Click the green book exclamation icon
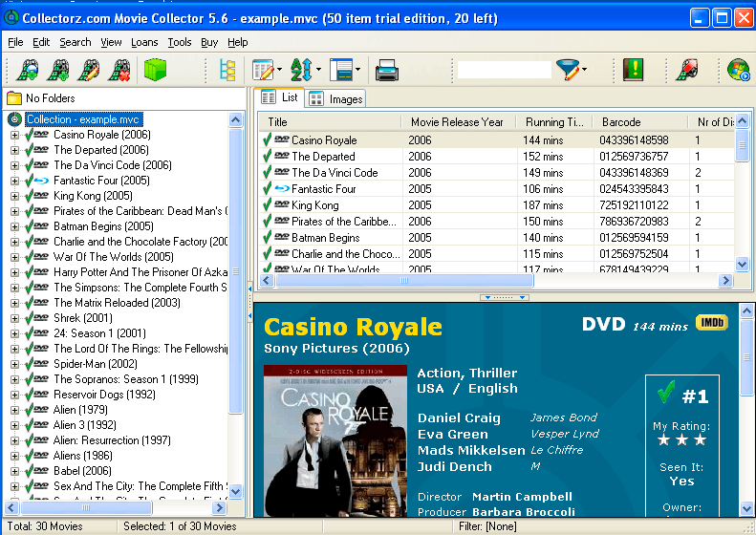This screenshot has height=535, width=756. pyautogui.click(x=633, y=70)
